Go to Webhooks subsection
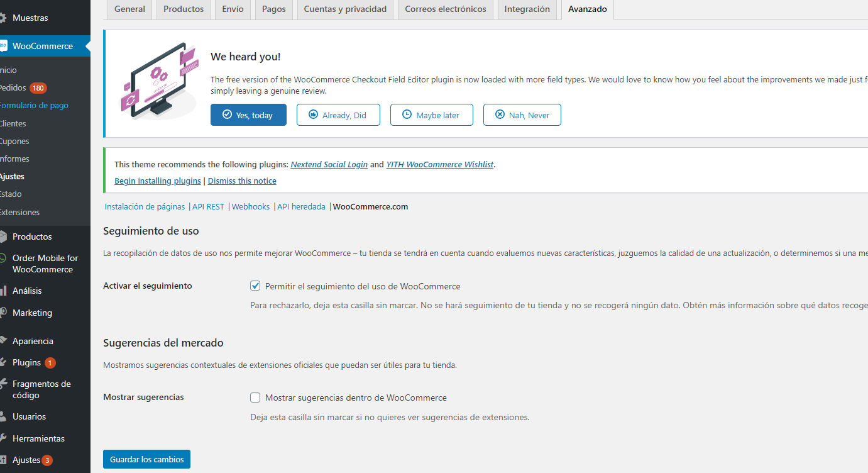The width and height of the screenshot is (868, 473). pos(251,206)
